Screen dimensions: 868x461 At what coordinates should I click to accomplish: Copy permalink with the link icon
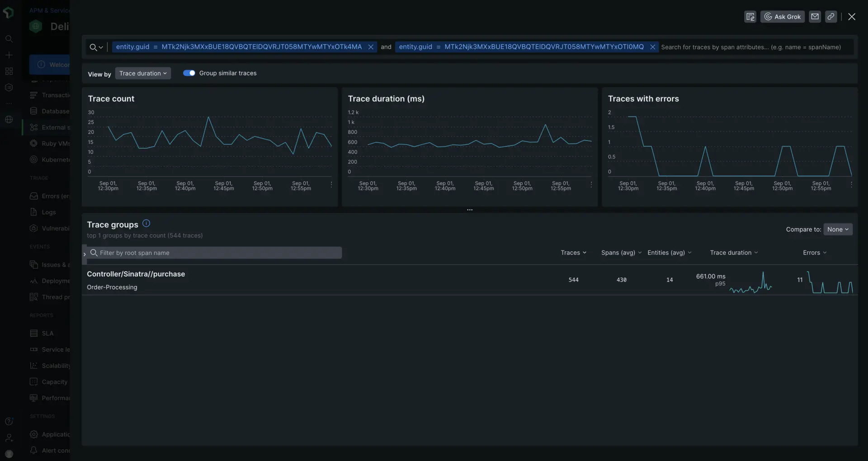831,17
